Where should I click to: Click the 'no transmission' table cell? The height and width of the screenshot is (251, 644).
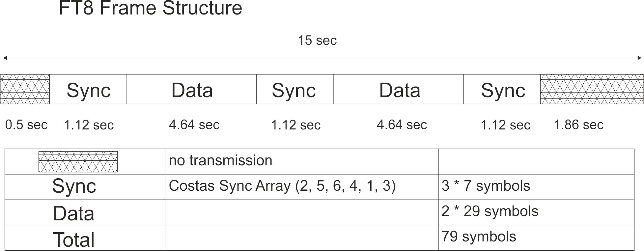point(220,161)
